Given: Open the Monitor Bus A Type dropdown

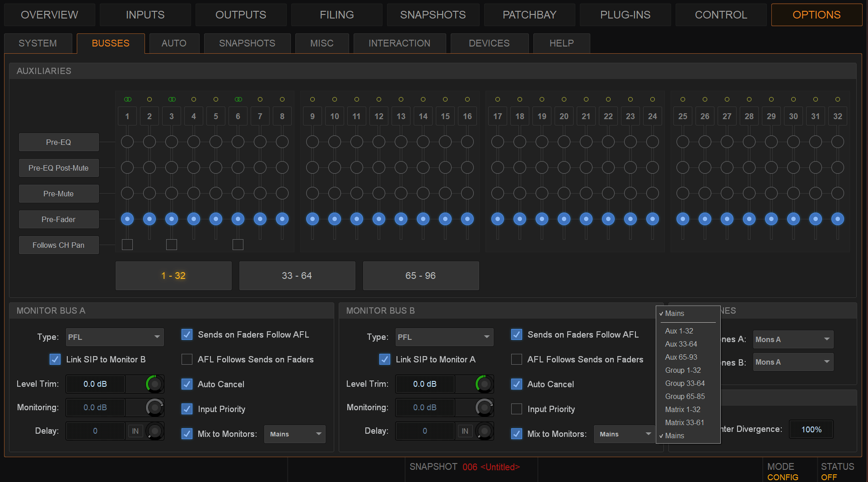Looking at the screenshot, I should click(x=115, y=337).
